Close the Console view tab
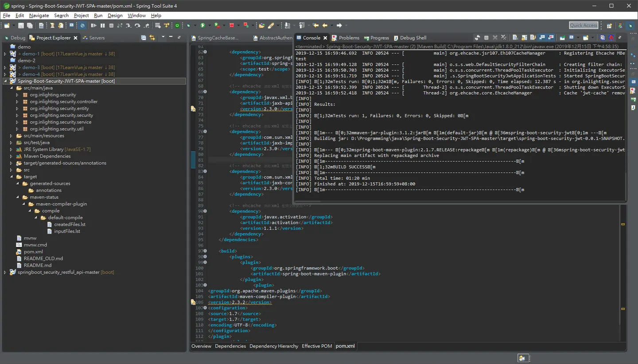The height and width of the screenshot is (364, 638). 325,38
